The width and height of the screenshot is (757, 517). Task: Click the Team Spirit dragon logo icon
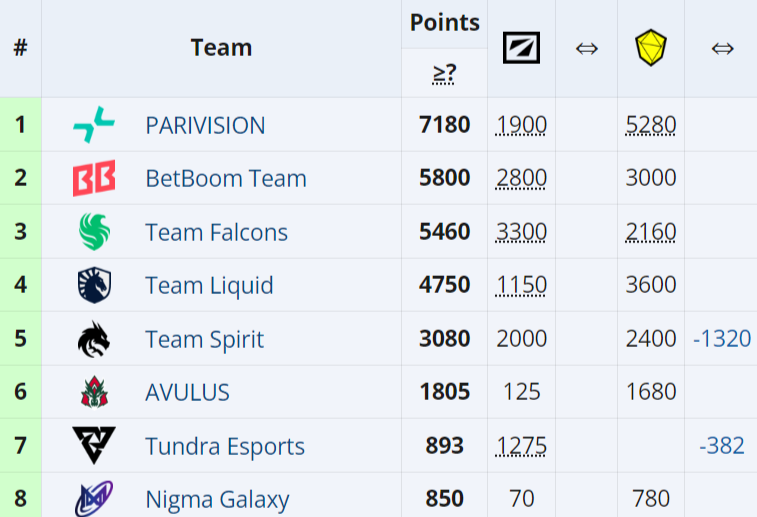(94, 339)
